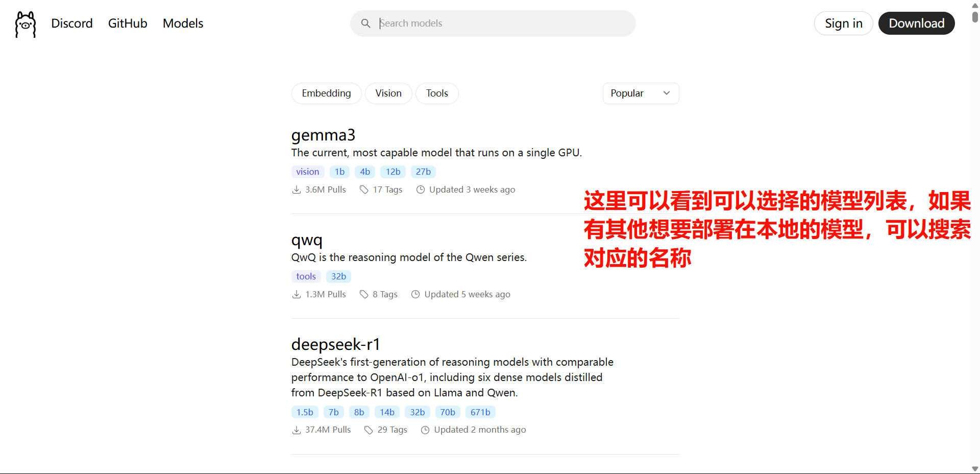Screen dimensions: 980x474
Task: Click '29 Tags' text under deepseek-r1
Action: [x=393, y=430]
